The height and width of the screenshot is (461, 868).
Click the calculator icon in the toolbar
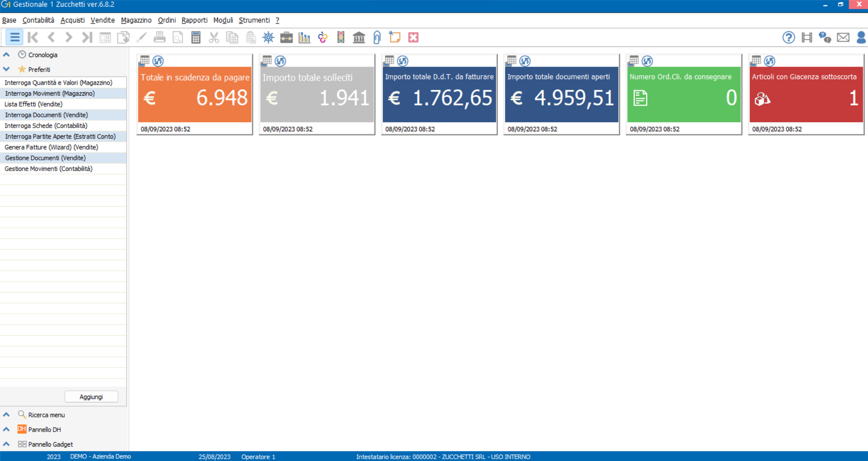point(196,38)
